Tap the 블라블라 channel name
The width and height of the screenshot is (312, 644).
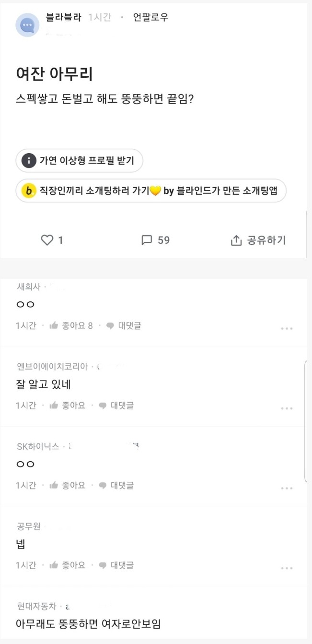point(63,18)
